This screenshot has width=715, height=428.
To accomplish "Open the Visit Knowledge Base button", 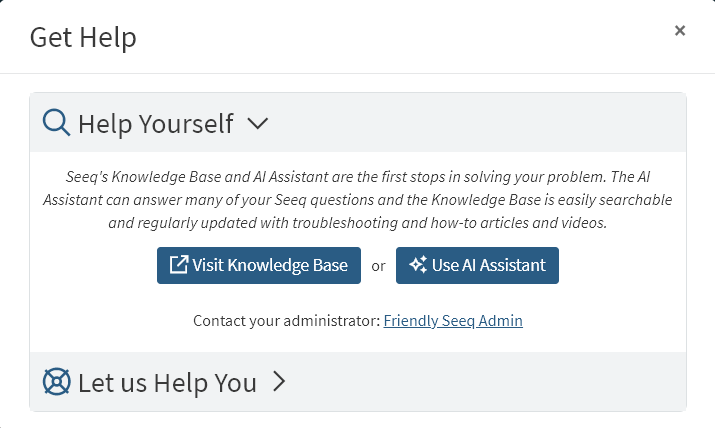I will (x=258, y=265).
